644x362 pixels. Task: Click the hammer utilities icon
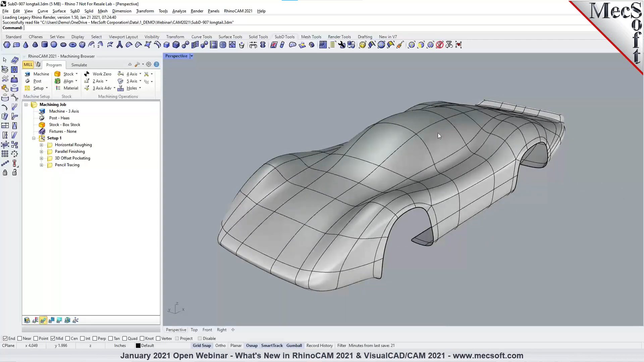click(x=137, y=64)
